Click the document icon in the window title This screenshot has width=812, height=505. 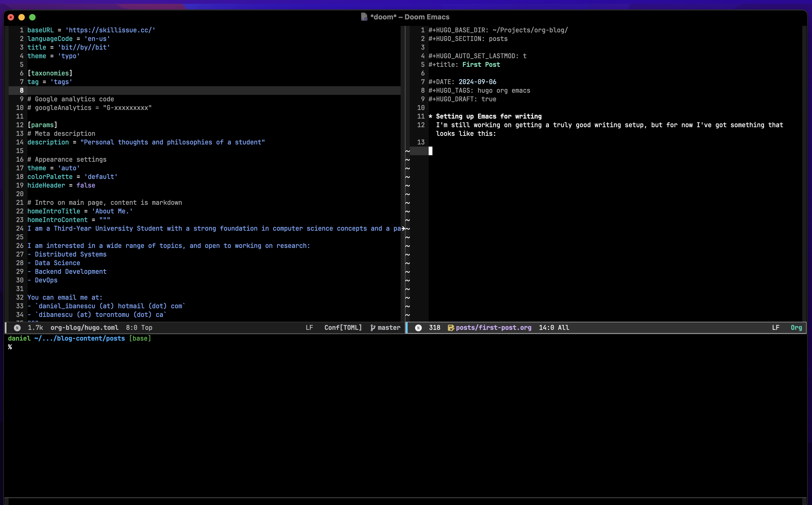[364, 17]
